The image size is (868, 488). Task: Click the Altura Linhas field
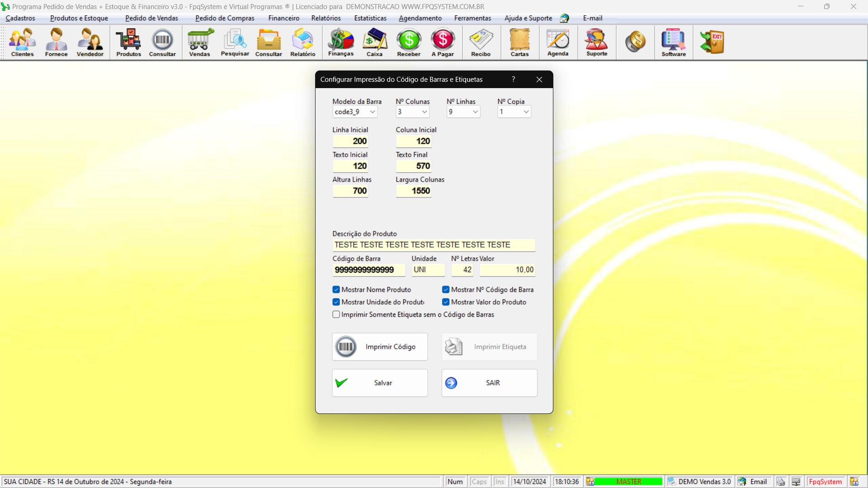(x=351, y=191)
